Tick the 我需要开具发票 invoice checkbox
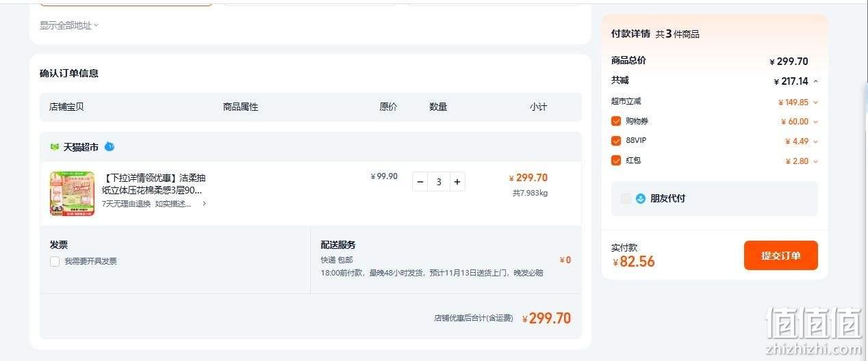 [55, 261]
